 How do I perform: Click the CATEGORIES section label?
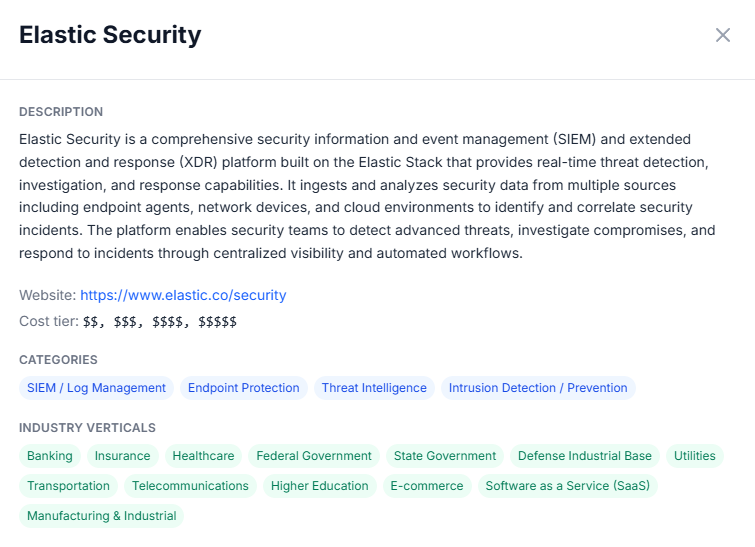click(58, 360)
